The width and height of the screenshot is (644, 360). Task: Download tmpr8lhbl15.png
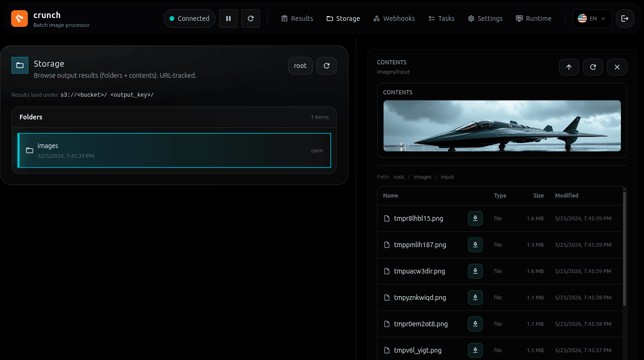point(475,218)
